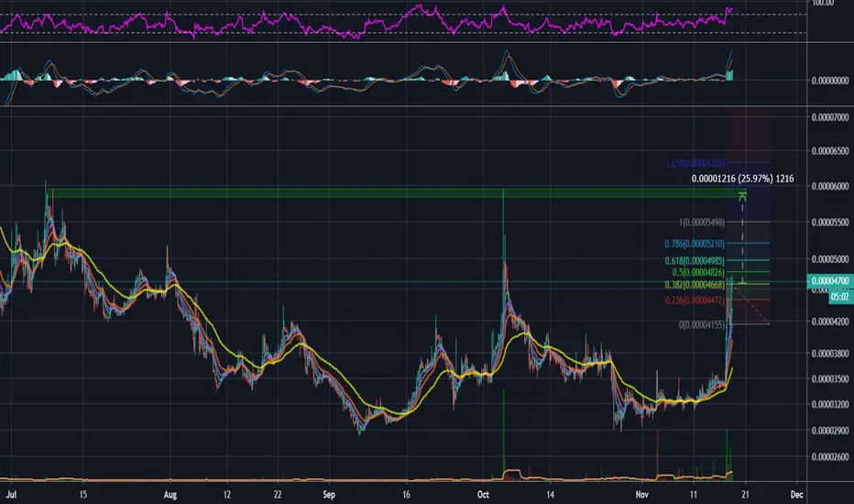This screenshot has width=854, height=504.
Task: Click the 0.00002600 price axis label
Action: (830, 456)
